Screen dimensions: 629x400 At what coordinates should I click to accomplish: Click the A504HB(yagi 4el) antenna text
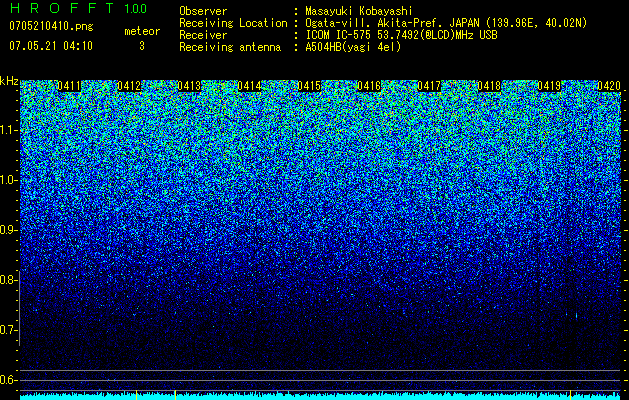pos(353,47)
